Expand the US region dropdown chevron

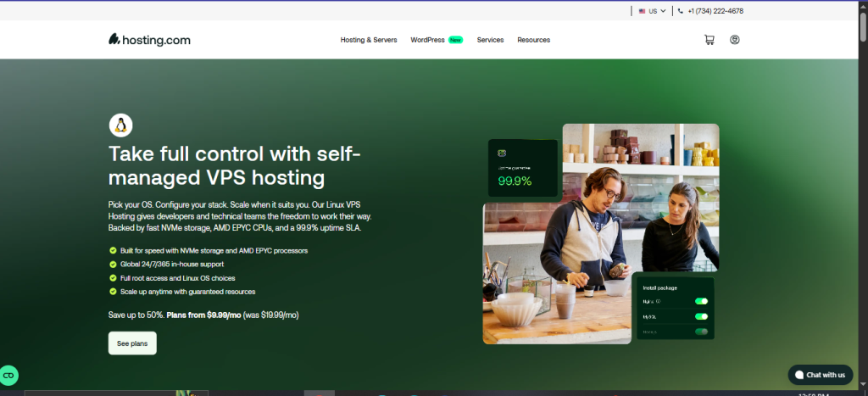[x=663, y=11]
